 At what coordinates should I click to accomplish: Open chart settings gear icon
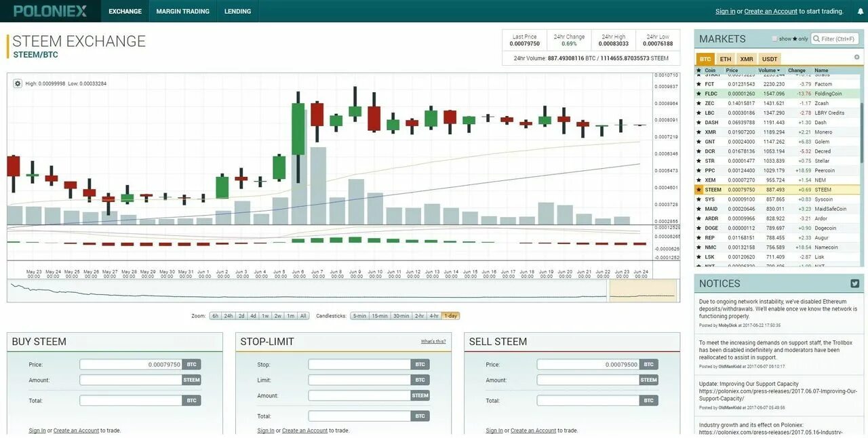pos(18,83)
